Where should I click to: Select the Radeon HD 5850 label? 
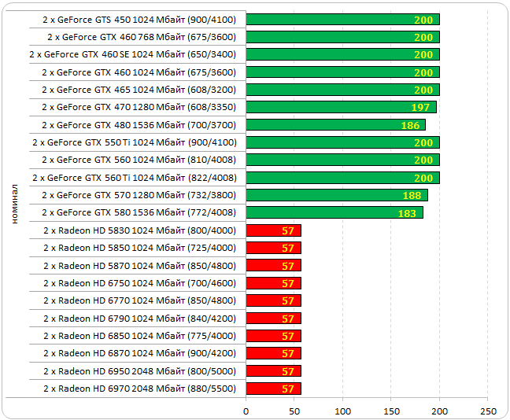coord(140,248)
